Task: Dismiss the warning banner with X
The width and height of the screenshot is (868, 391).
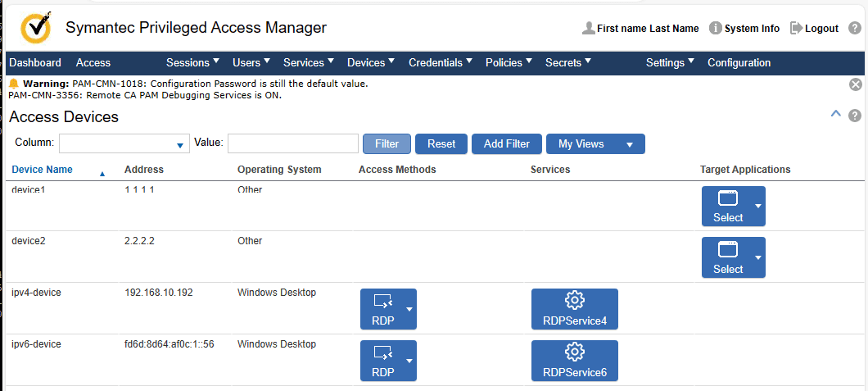Action: [x=855, y=84]
